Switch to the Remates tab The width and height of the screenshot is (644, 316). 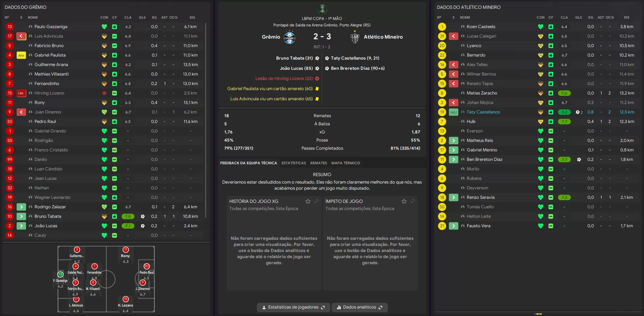point(319,163)
